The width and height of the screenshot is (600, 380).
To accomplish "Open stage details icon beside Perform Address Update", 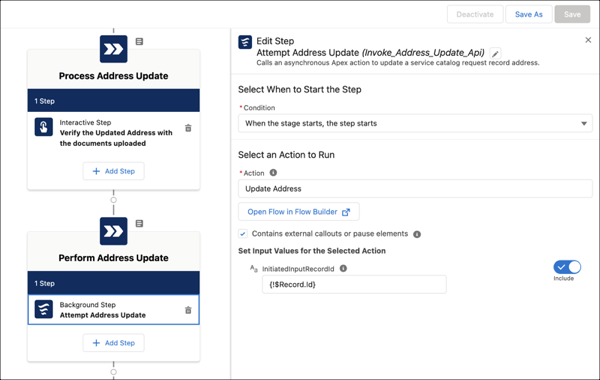I will (x=139, y=223).
